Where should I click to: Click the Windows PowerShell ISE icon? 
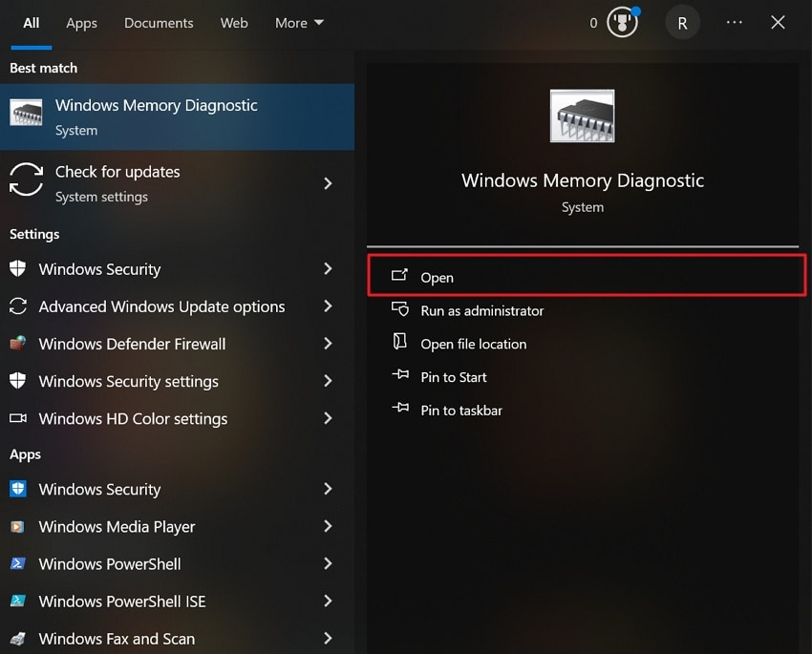(20, 601)
